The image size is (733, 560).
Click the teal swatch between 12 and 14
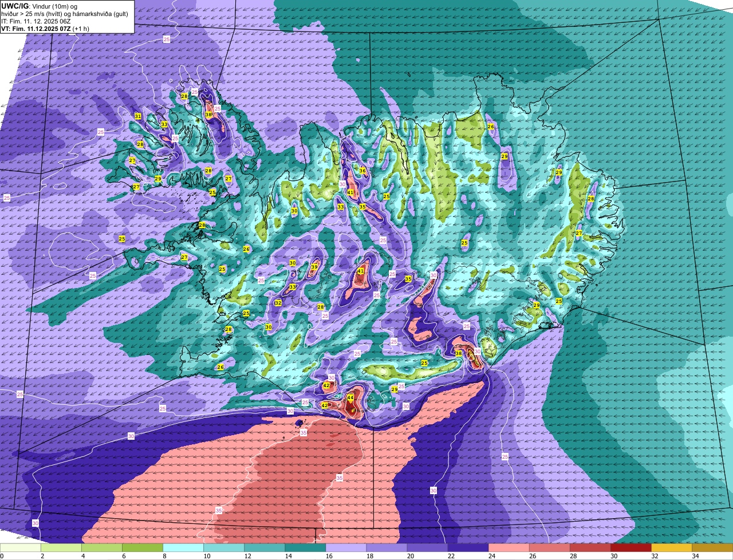tap(265, 547)
